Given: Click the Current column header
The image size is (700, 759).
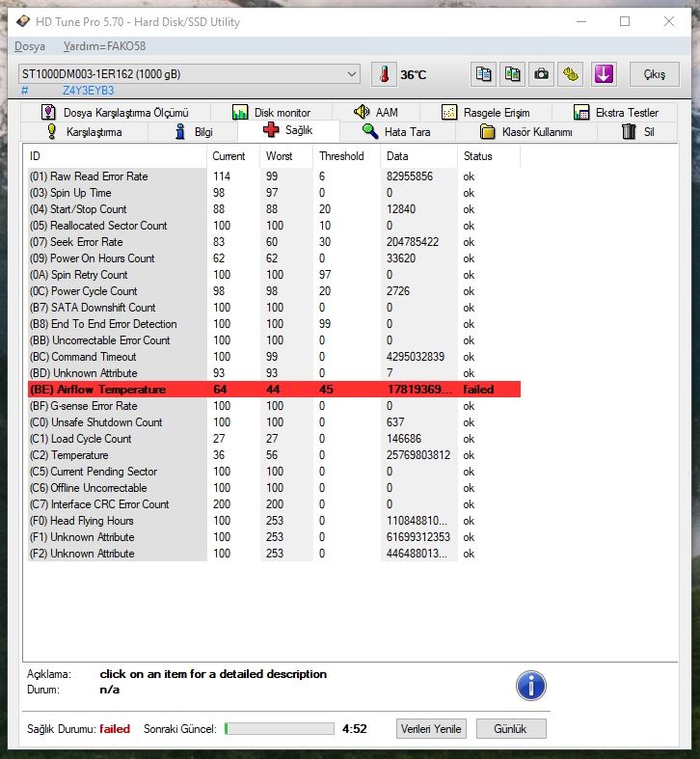Looking at the screenshot, I should click(x=233, y=156).
